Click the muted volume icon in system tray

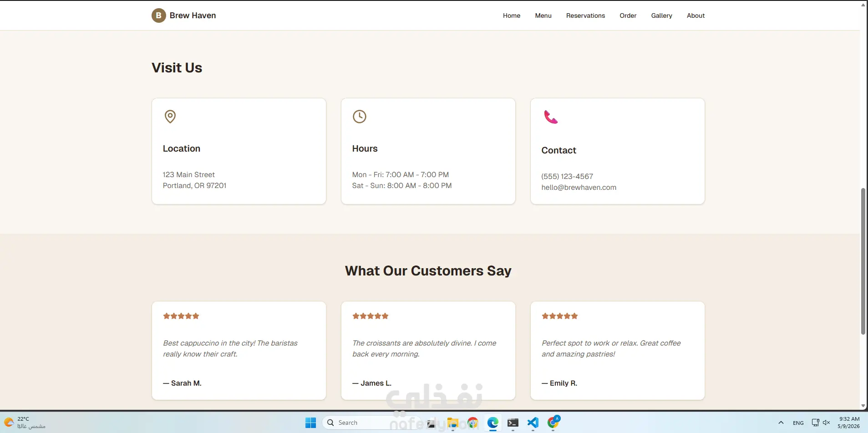click(x=827, y=423)
